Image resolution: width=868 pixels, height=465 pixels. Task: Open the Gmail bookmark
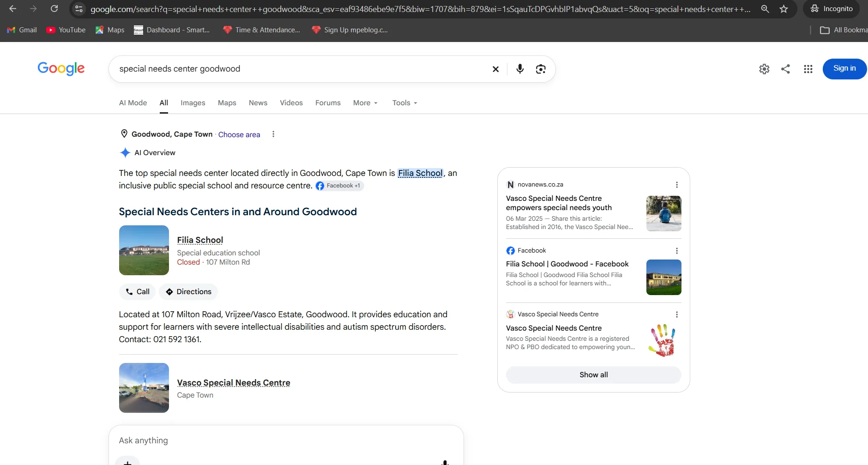click(22, 30)
